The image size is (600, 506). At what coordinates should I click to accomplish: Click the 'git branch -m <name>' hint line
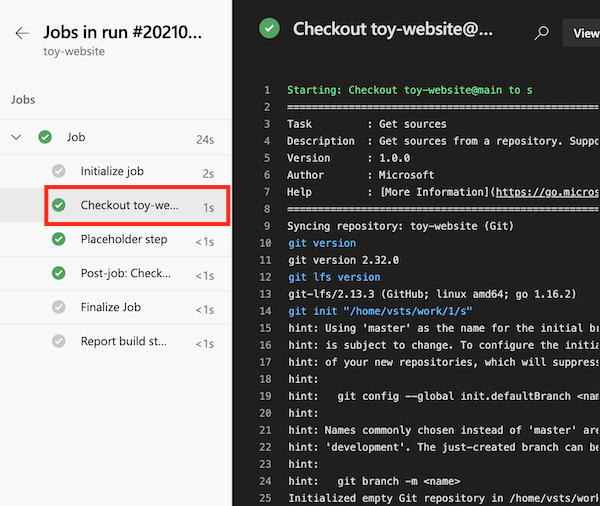pos(374,481)
